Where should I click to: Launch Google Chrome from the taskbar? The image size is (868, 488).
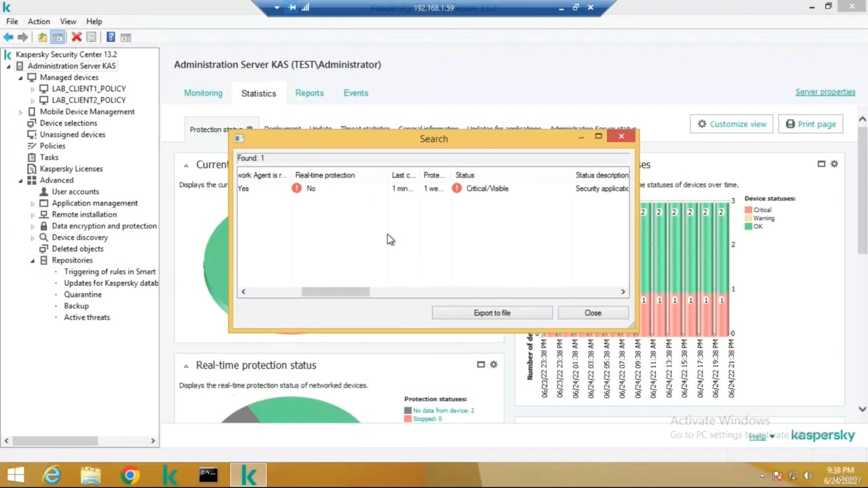[130, 475]
